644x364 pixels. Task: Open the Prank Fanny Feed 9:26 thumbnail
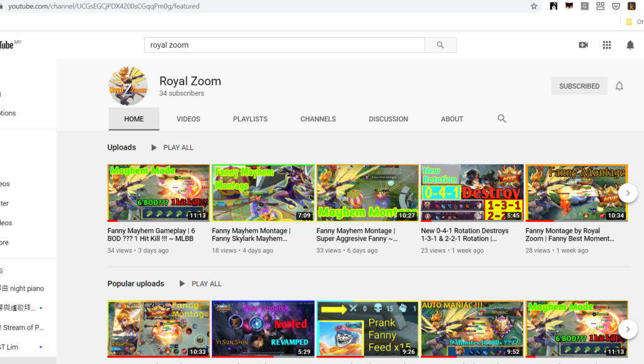(367, 329)
